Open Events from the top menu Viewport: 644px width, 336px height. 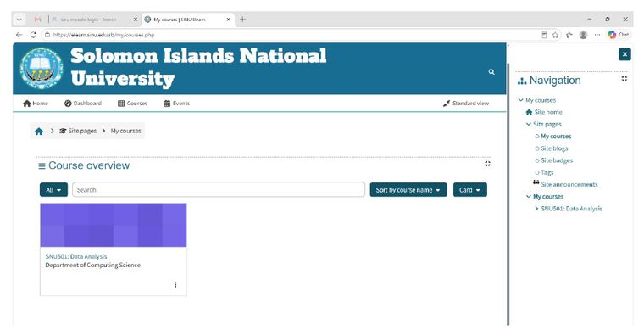[x=177, y=104]
